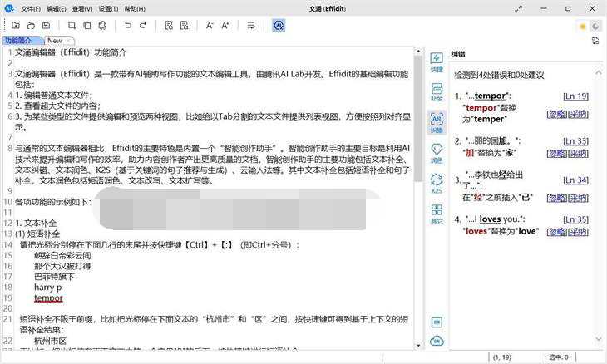Click the cloud input icon in sidebar
Screen dimensions: 607x364
coord(437,341)
